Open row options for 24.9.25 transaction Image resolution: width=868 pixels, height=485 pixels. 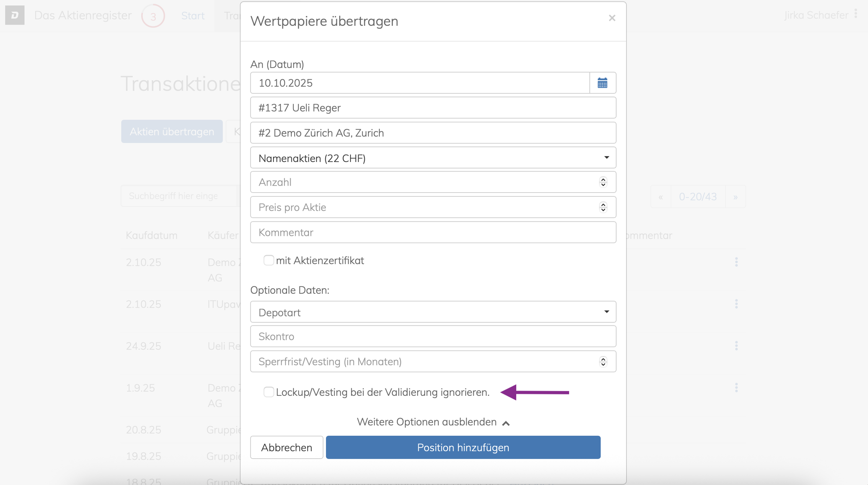[x=736, y=346]
